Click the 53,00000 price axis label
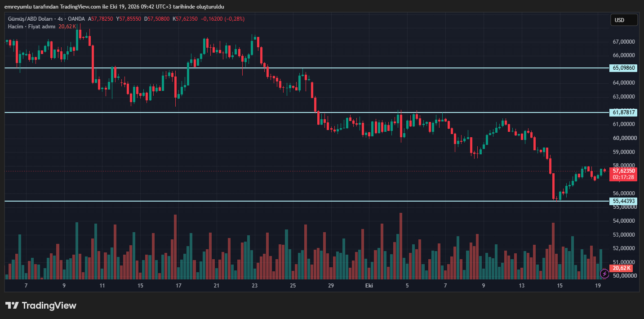This screenshot has height=319, width=644. 624,235
